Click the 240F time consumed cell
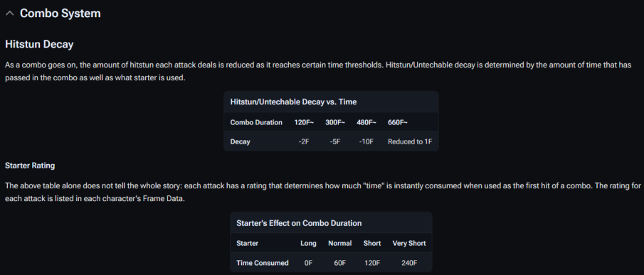644x275 pixels. pos(409,263)
